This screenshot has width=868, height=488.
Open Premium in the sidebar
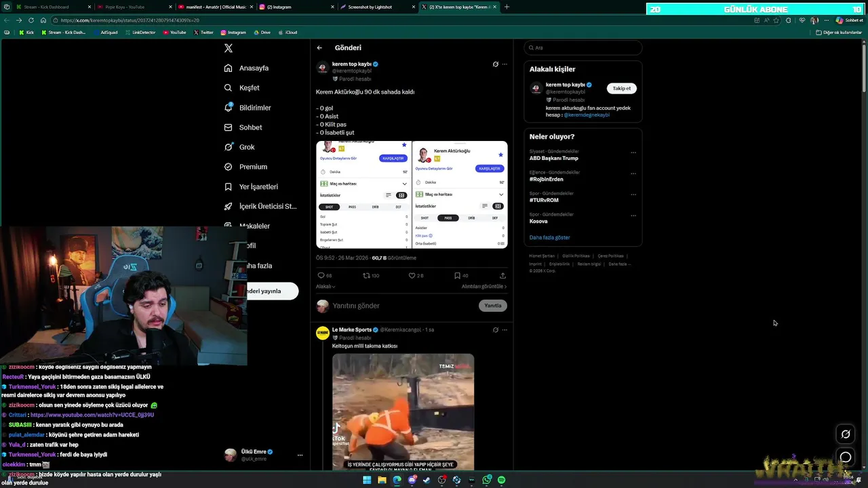click(x=245, y=167)
